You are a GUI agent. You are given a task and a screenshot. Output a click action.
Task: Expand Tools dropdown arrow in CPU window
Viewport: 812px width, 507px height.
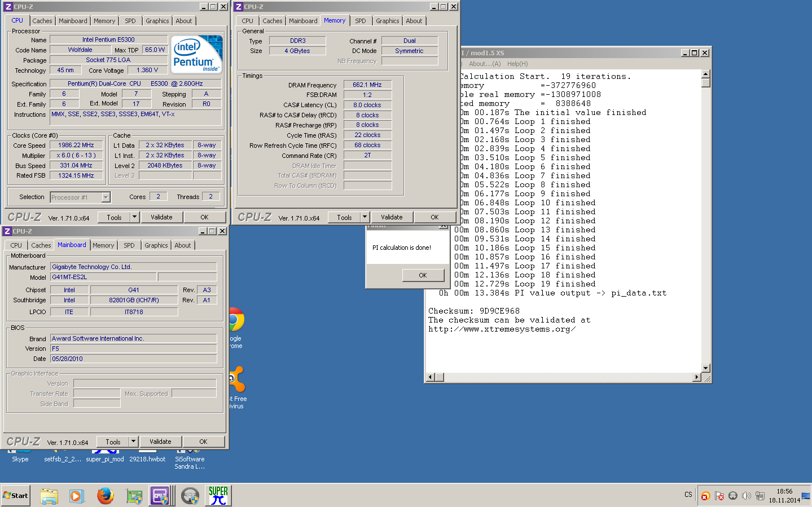coord(134,217)
